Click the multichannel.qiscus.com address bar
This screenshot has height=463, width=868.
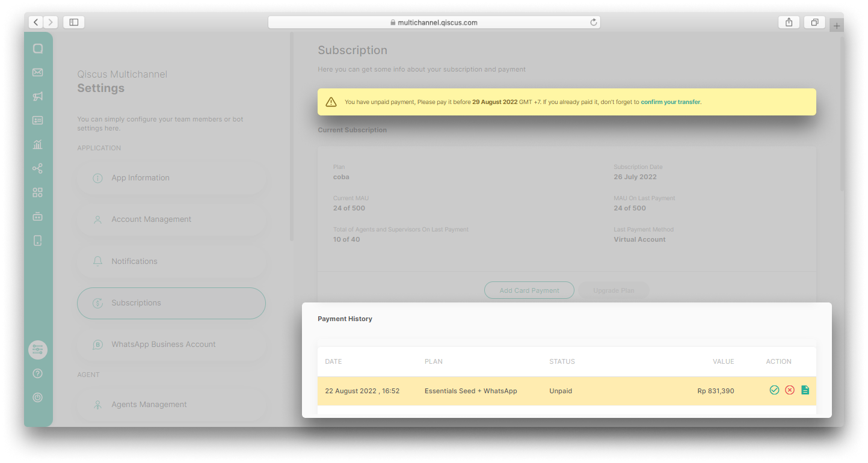(434, 22)
